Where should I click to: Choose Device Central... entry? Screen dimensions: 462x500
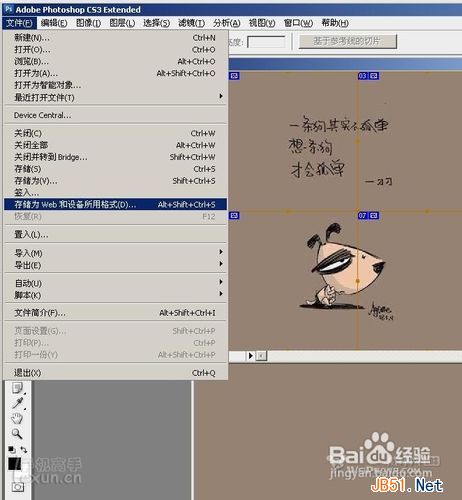115,115
